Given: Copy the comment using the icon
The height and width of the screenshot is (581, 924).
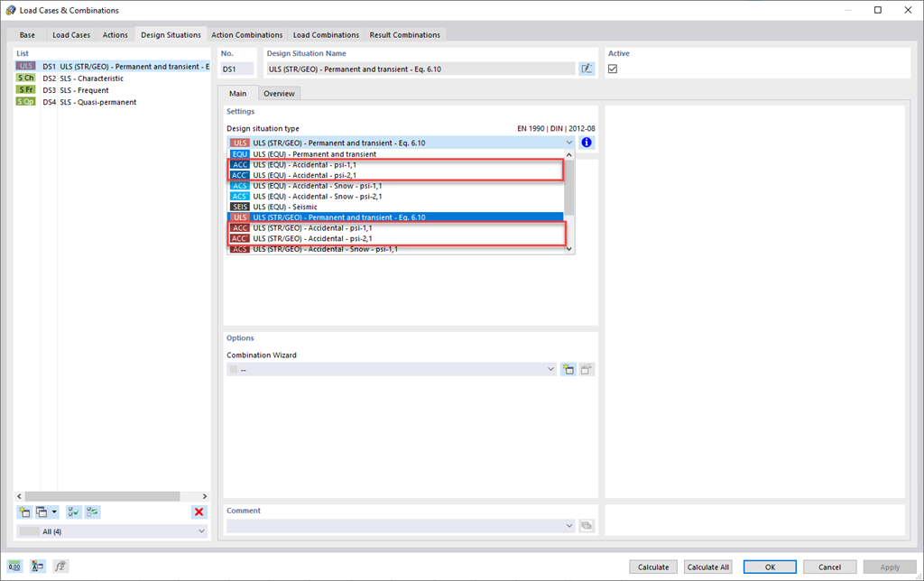Looking at the screenshot, I should (x=587, y=524).
